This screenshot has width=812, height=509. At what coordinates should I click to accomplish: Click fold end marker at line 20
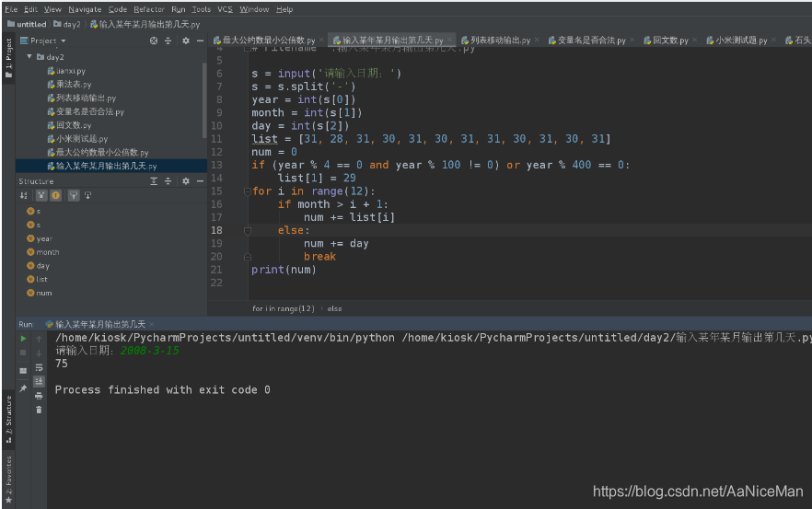click(248, 257)
